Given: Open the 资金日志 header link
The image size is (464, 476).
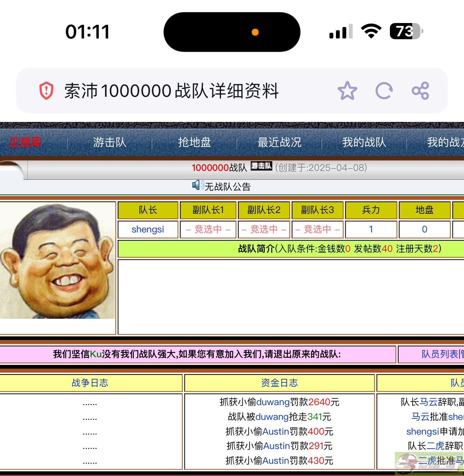Looking at the screenshot, I should tap(279, 383).
